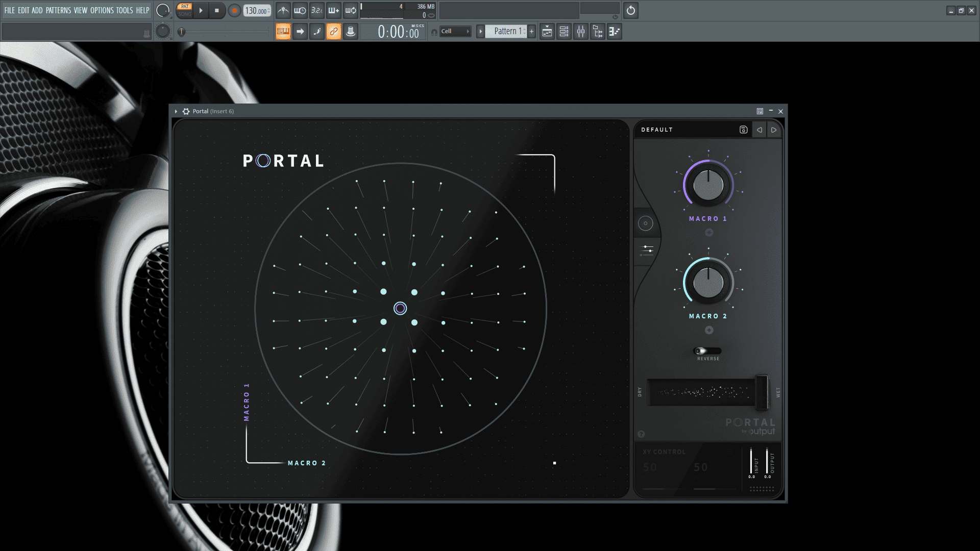Toggle step editing mode icon
The height and width of the screenshot is (551, 980).
(x=317, y=32)
